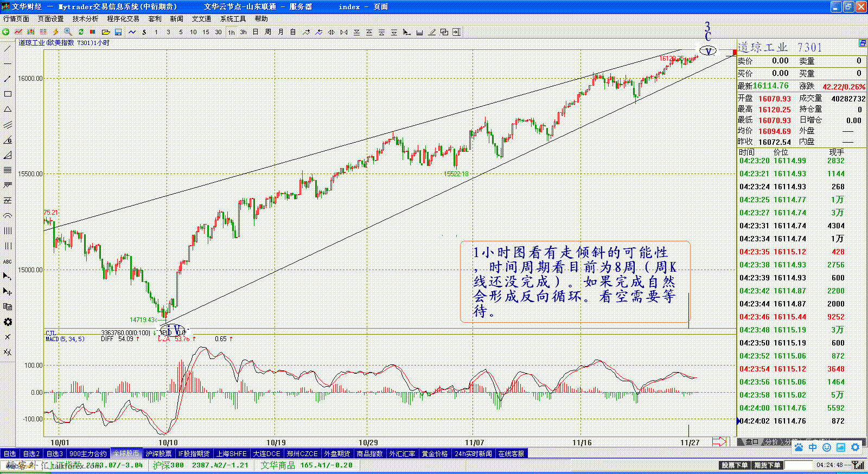The height and width of the screenshot is (474, 868).
Task: Open the 行情页面 menu
Action: point(16,18)
